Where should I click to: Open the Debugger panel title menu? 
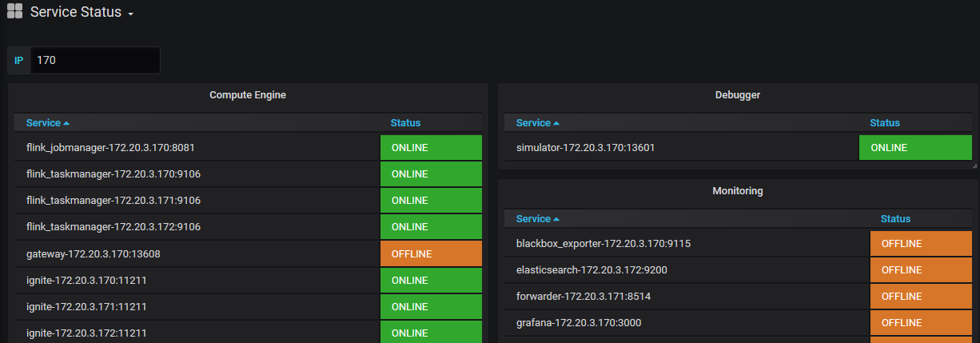pyautogui.click(x=737, y=95)
